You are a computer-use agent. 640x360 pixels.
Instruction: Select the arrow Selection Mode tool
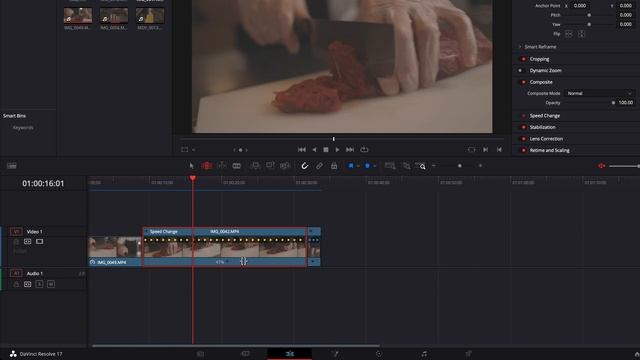tap(192, 166)
